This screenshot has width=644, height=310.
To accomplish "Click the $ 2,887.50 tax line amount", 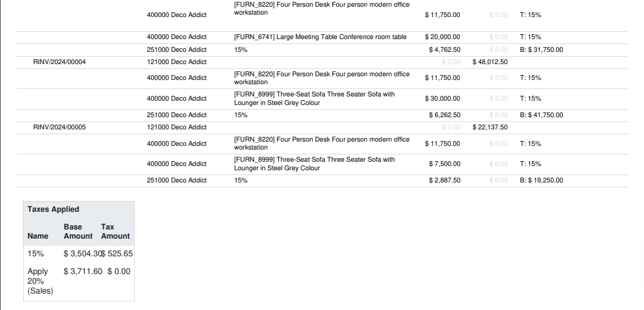I will [x=445, y=181].
